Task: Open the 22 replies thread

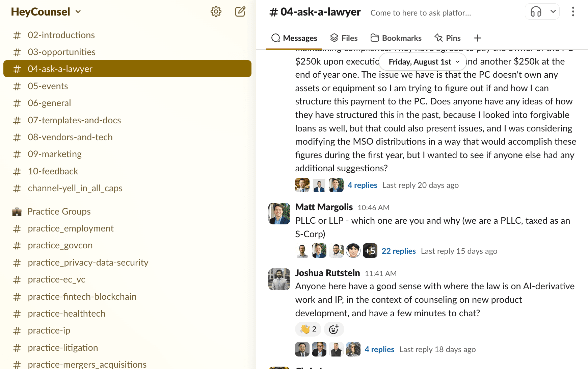Action: 398,251
